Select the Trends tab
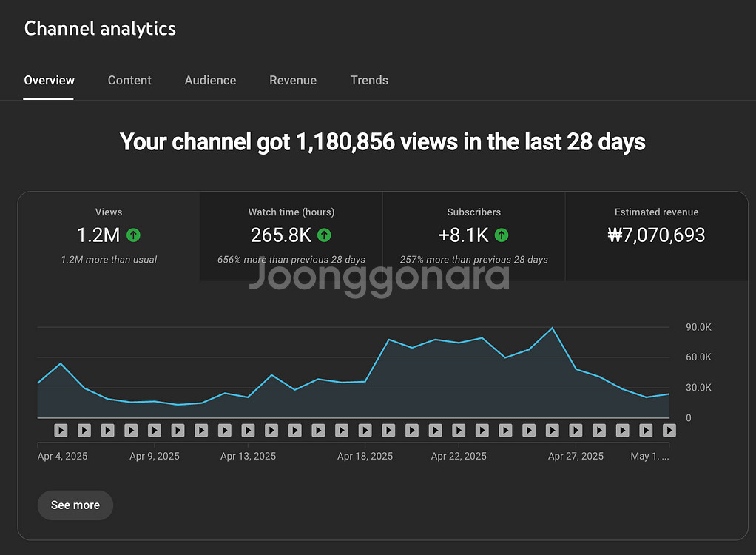 (369, 80)
